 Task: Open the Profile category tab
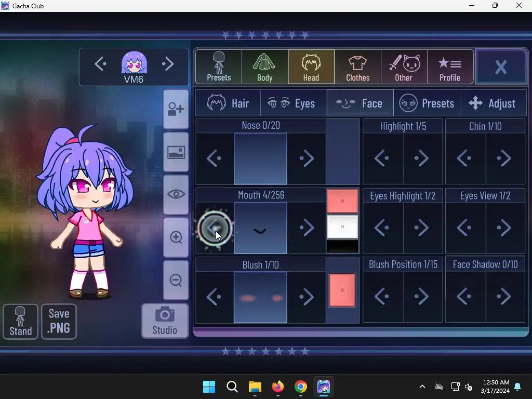[450, 67]
